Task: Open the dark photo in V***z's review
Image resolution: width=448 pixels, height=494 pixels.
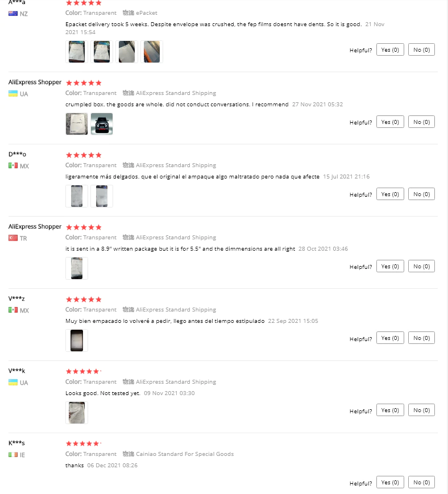Action: [77, 341]
